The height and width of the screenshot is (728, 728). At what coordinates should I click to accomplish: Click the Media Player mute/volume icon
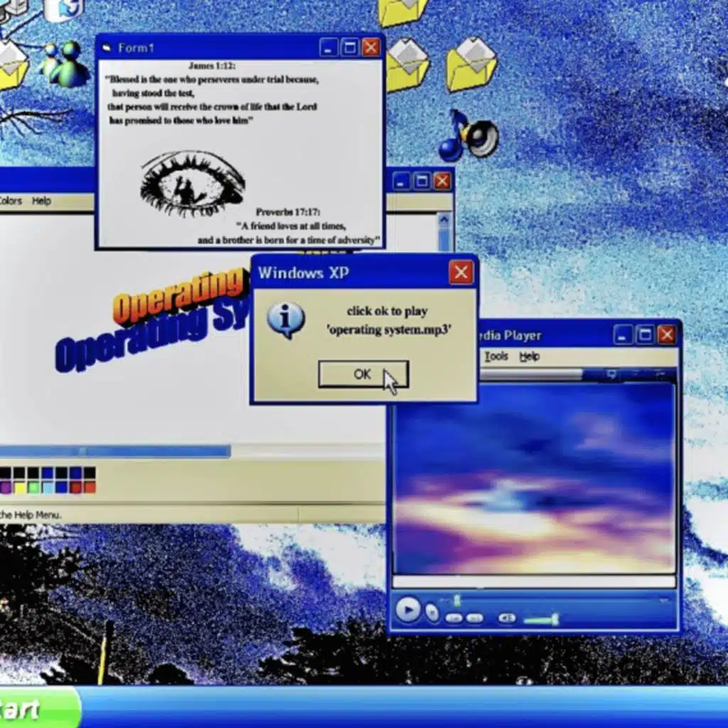click(x=507, y=619)
